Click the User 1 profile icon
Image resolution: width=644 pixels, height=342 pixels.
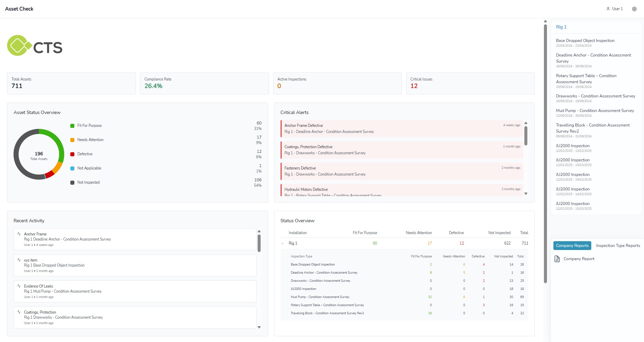pos(608,9)
